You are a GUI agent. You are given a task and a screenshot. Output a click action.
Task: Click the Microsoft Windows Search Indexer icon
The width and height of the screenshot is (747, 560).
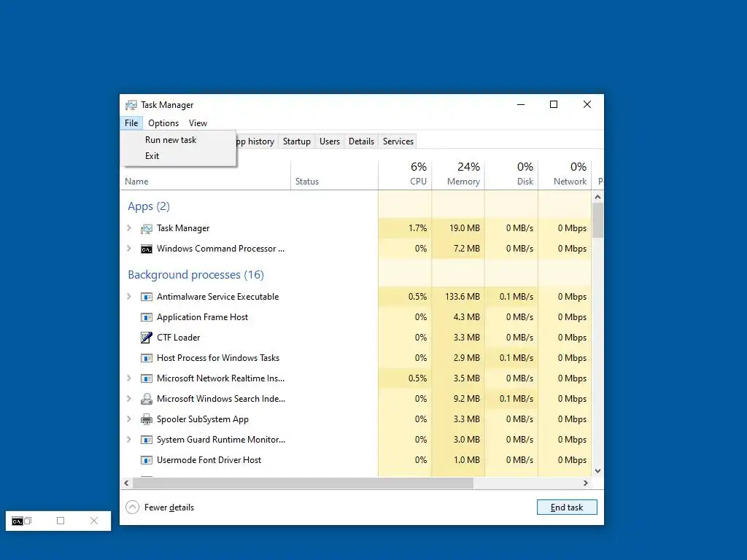146,399
